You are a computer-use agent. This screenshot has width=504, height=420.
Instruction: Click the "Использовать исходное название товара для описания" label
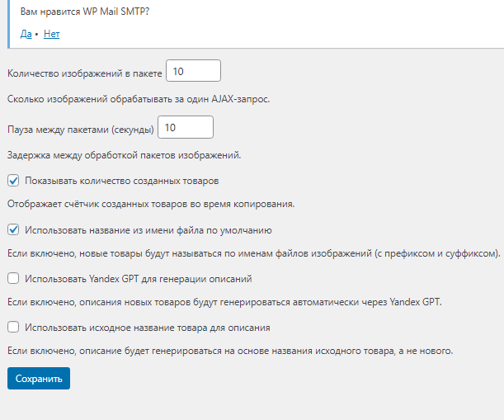pos(147,328)
